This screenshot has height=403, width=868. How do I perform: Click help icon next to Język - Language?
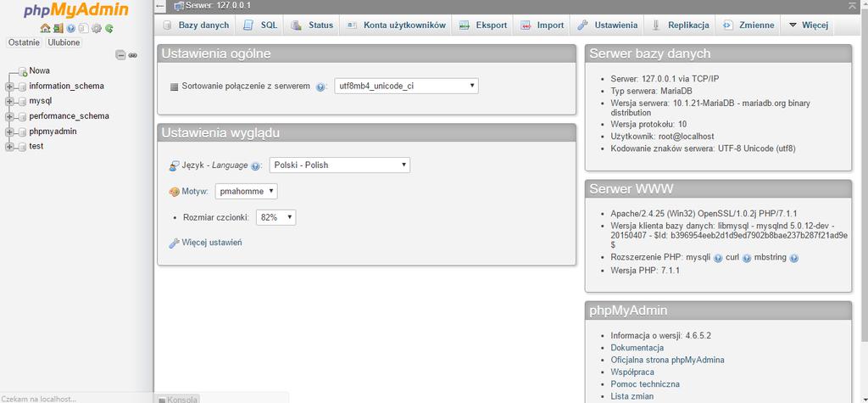(255, 165)
